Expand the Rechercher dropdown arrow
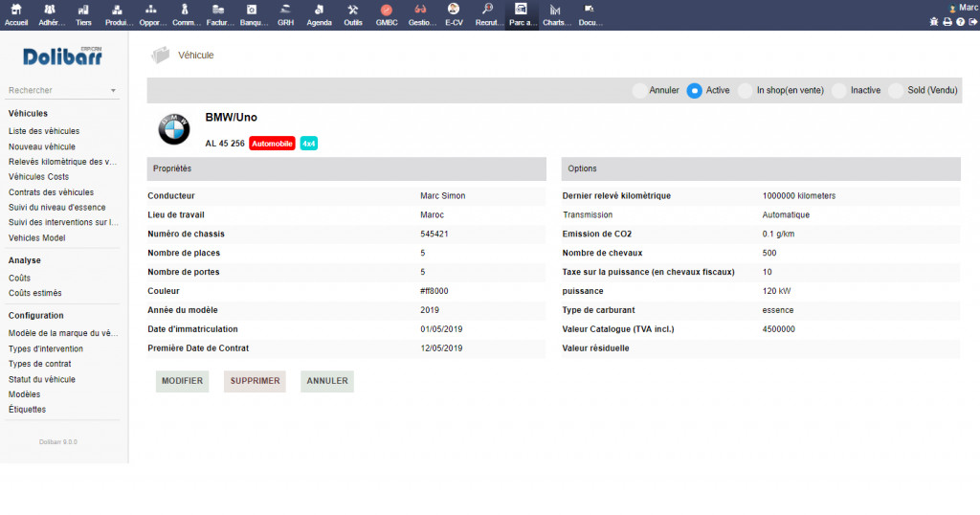This screenshot has height=515, width=980. [113, 91]
